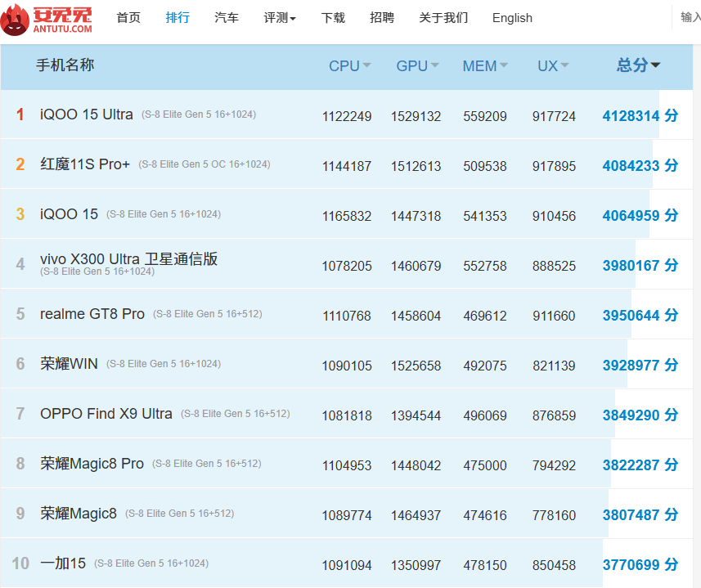Click total score 4084233 分
The image size is (701, 588).
click(x=640, y=166)
